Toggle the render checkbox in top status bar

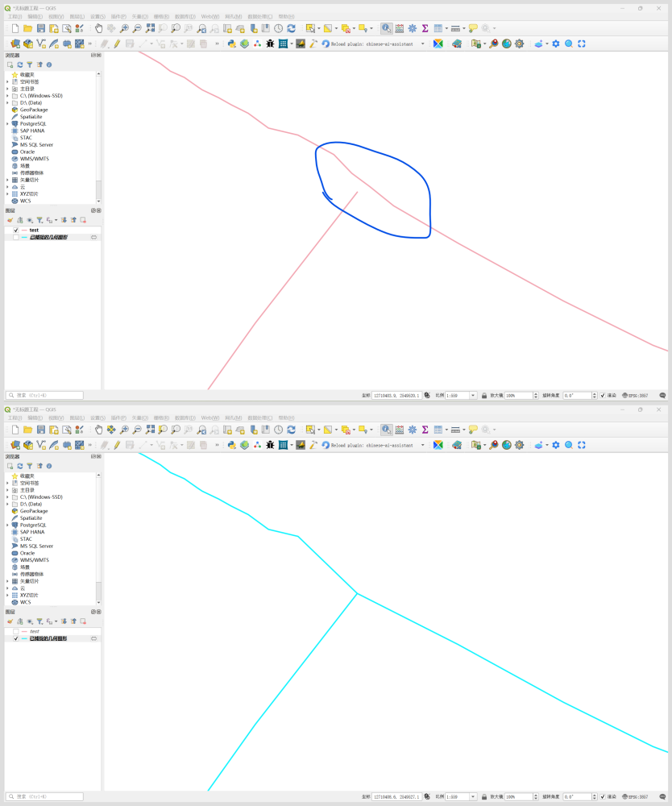pos(602,396)
